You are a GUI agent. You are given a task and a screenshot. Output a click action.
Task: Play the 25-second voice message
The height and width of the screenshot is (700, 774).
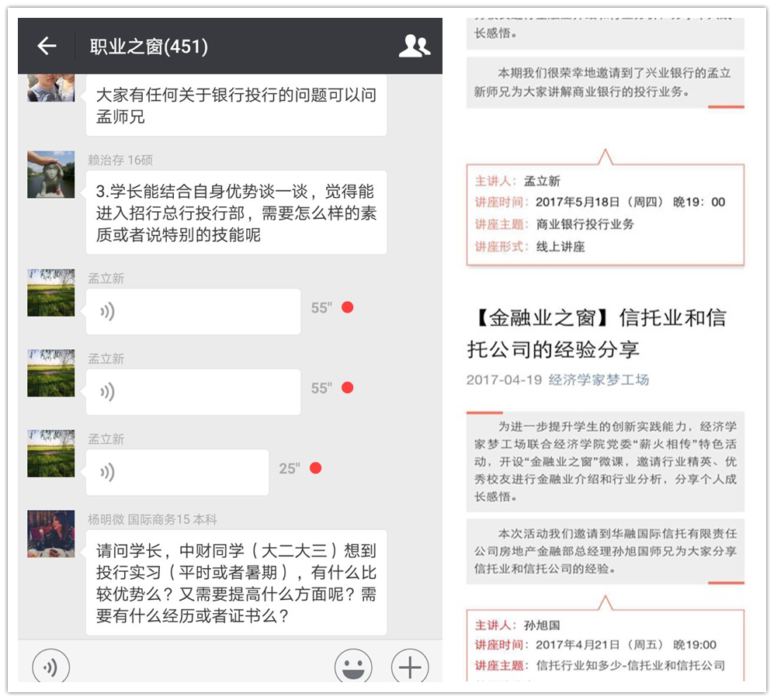tap(177, 472)
